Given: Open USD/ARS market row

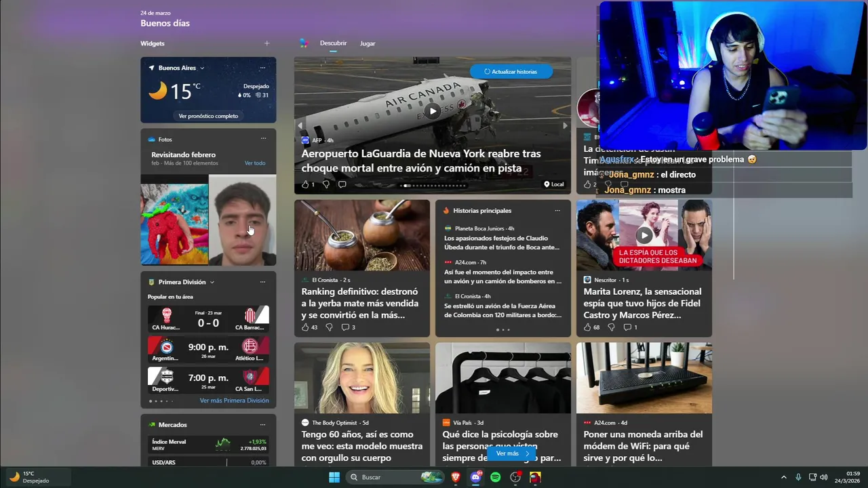Looking at the screenshot, I should (208, 462).
